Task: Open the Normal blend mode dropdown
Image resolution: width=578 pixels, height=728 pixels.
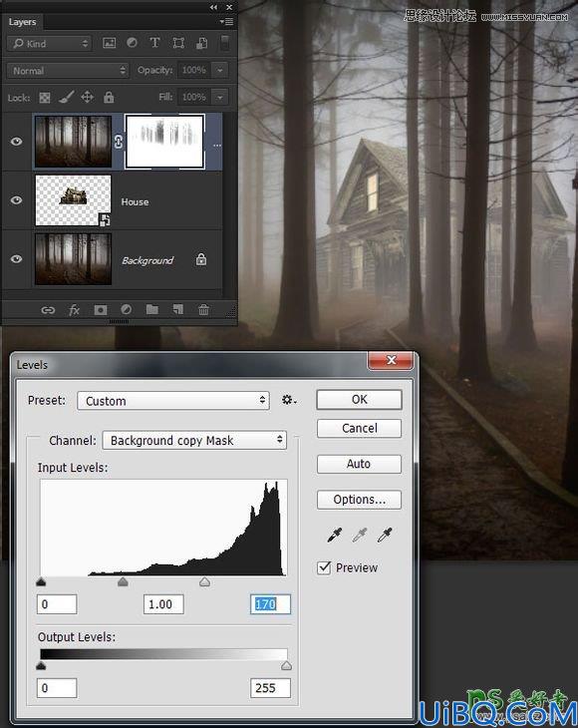Action: 68,71
